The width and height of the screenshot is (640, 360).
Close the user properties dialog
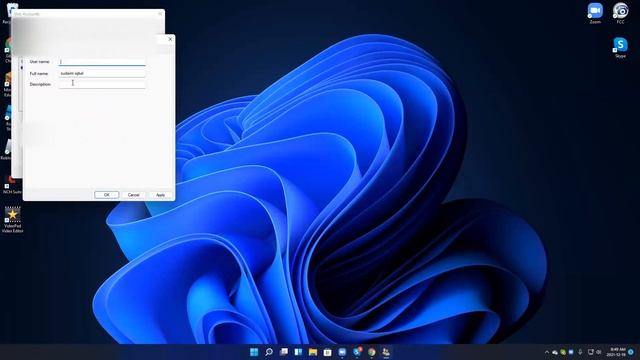click(170, 39)
